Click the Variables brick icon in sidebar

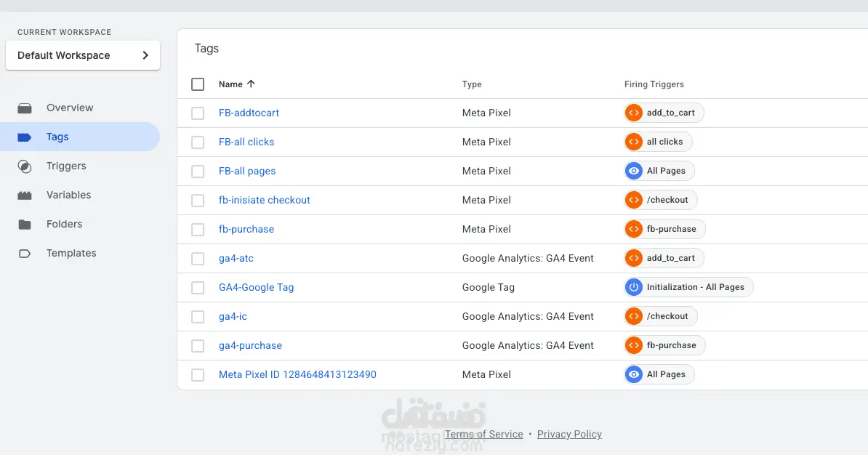click(25, 195)
